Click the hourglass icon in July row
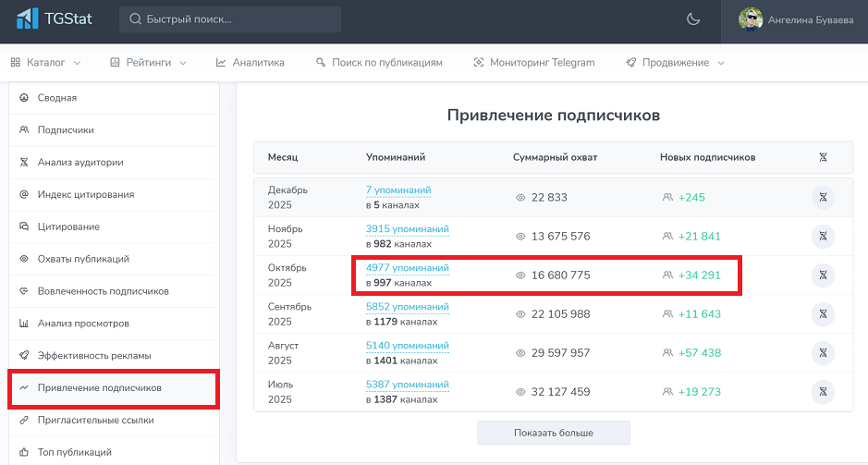Viewport: 868px width, 465px height. point(823,392)
